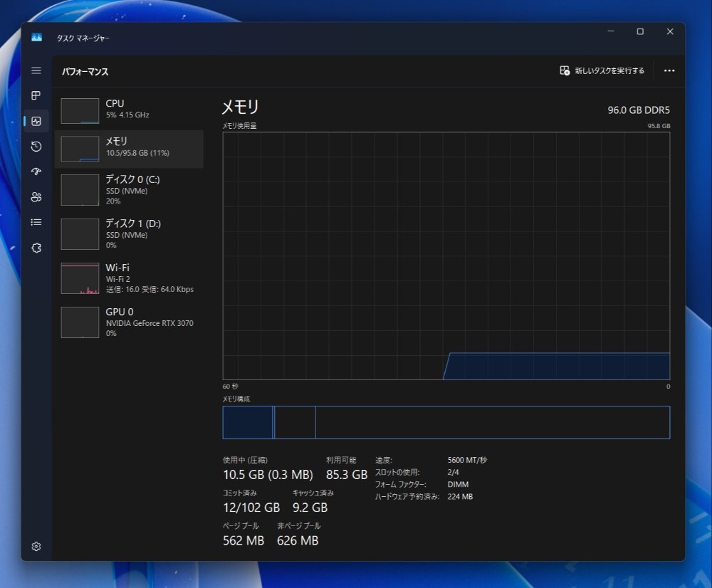The width and height of the screenshot is (712, 588).
Task: Select the メモリ performance item
Action: (x=129, y=149)
